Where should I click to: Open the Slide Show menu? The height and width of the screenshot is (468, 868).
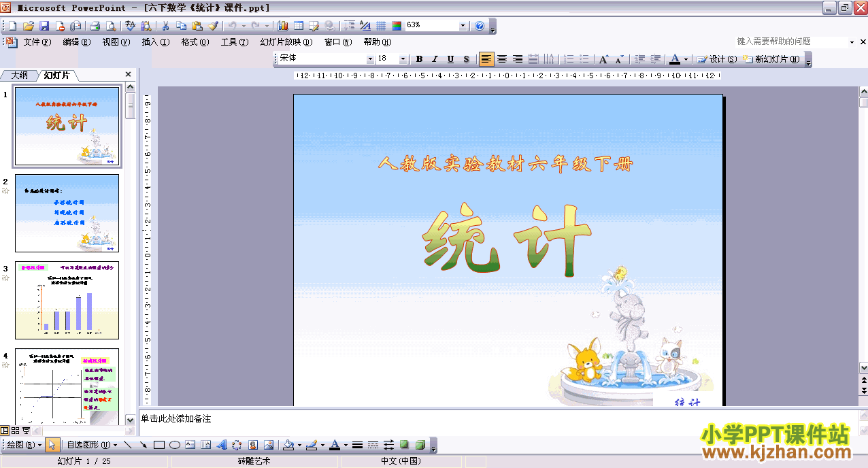click(286, 42)
